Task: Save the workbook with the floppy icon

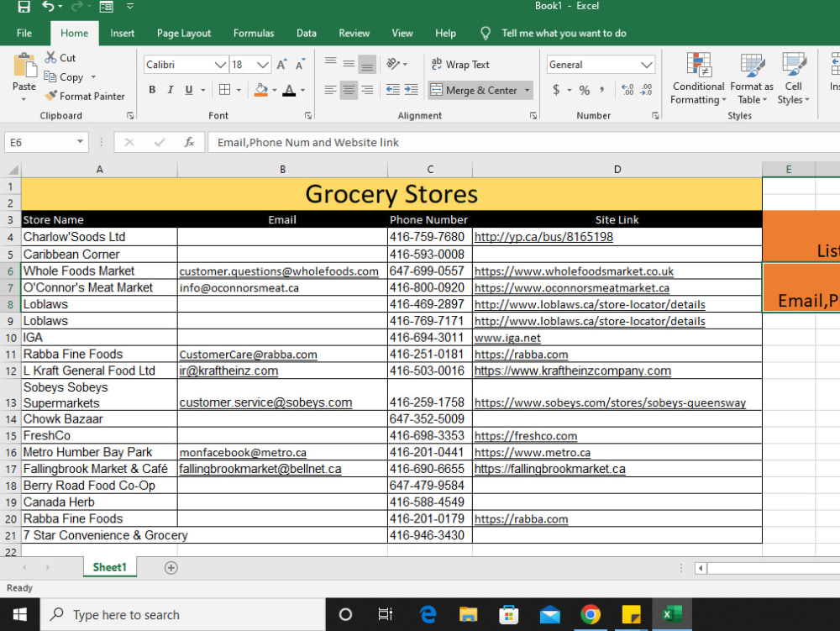Action: [24, 7]
